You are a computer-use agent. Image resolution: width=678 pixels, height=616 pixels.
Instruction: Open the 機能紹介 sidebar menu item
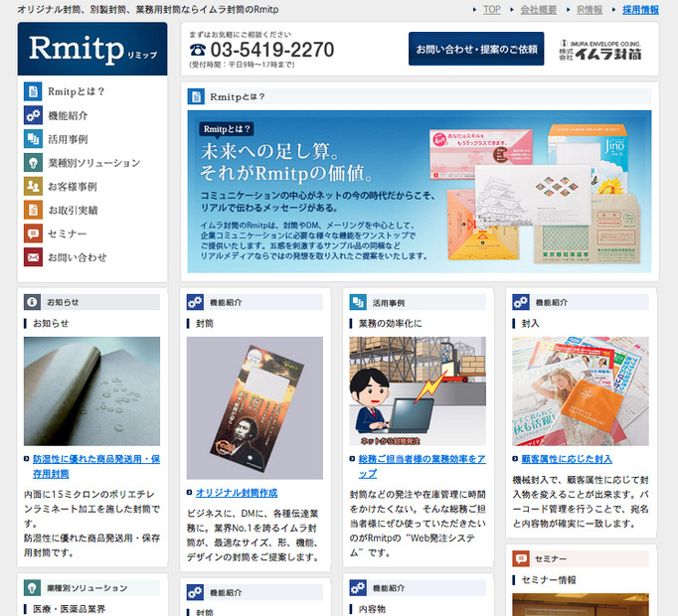[68, 115]
